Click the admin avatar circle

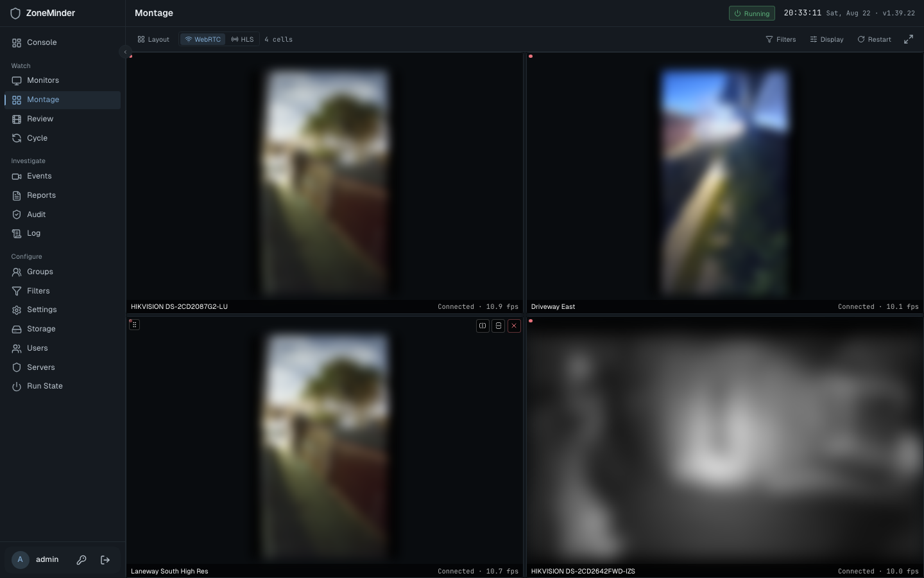(x=21, y=559)
